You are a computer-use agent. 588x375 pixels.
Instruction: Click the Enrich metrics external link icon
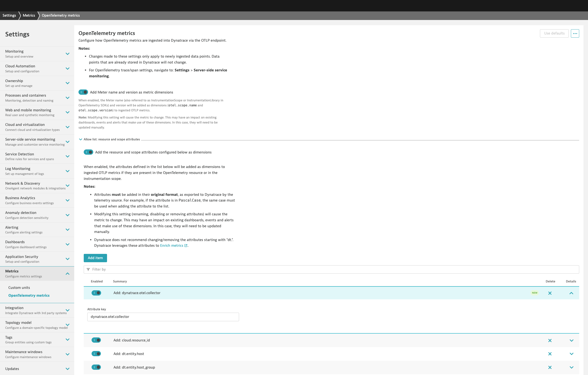click(x=186, y=246)
